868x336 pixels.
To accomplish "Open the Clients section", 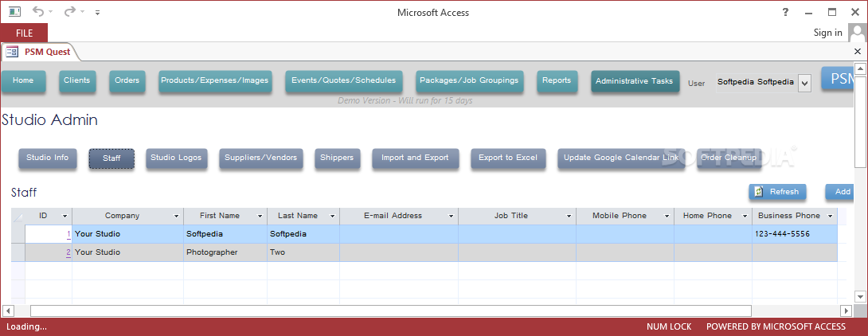I will [77, 80].
